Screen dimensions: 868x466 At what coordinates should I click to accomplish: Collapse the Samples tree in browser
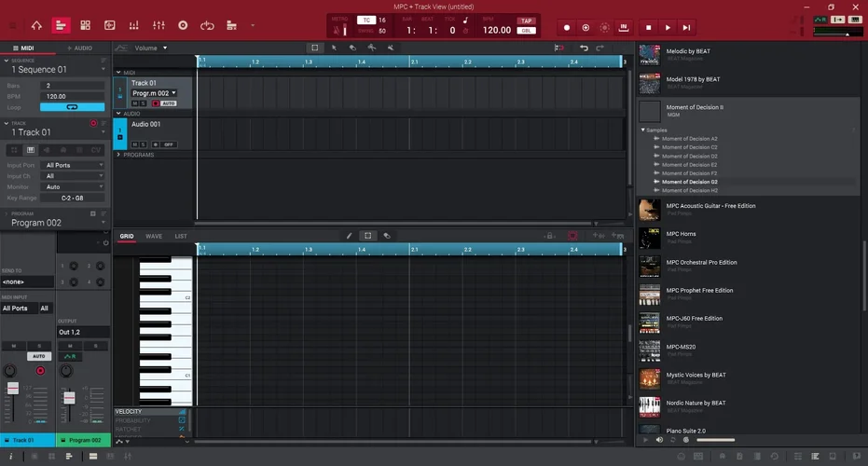coord(642,130)
